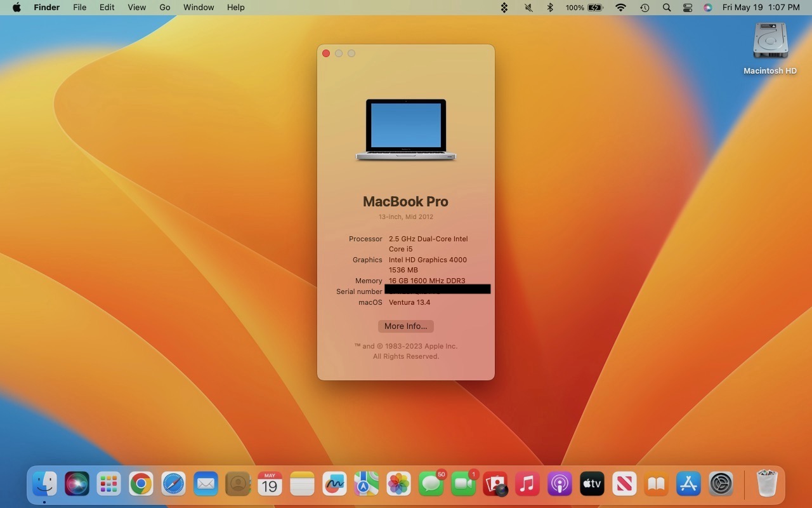Click the '16 GB 1600 MHz DDR3' memory value
This screenshot has width=812, height=508.
[427, 281]
